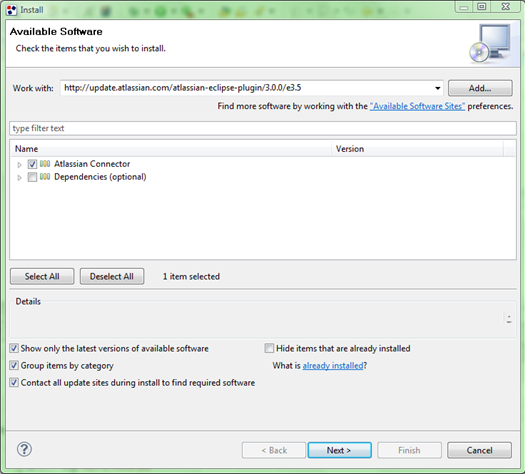Image resolution: width=525 pixels, height=474 pixels.
Task: Click the Details scroll stepper
Action: (509, 318)
